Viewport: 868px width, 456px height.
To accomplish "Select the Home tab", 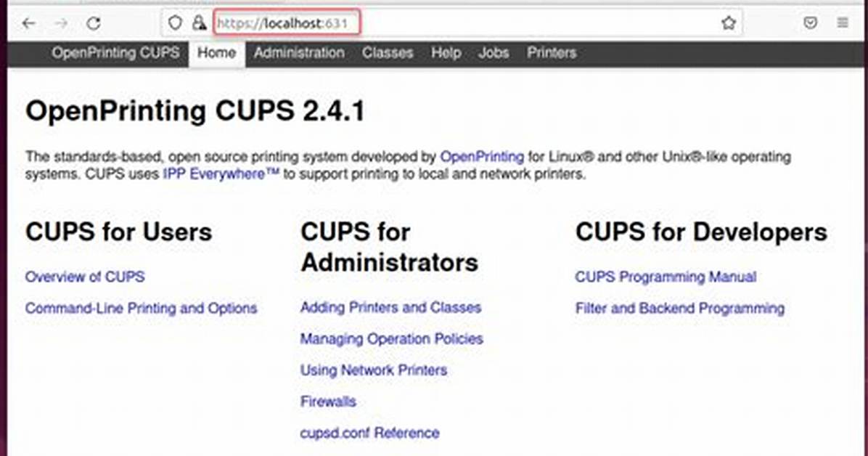I will [x=217, y=54].
